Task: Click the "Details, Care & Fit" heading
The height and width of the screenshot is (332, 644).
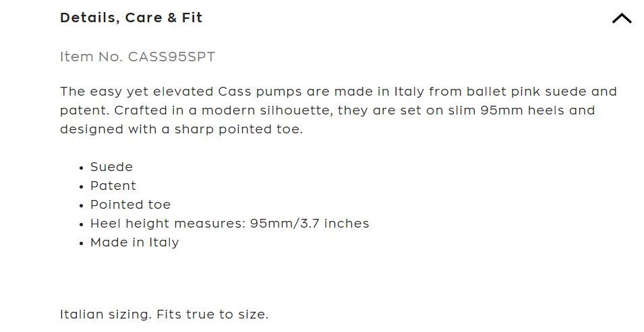Action: pos(131,18)
